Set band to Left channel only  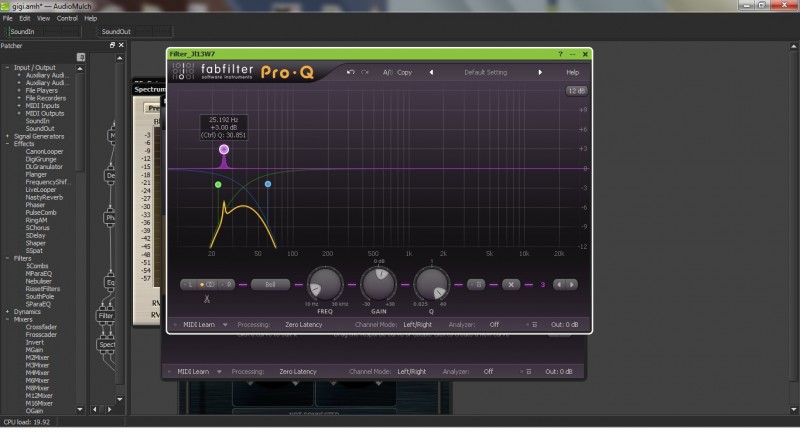point(189,285)
